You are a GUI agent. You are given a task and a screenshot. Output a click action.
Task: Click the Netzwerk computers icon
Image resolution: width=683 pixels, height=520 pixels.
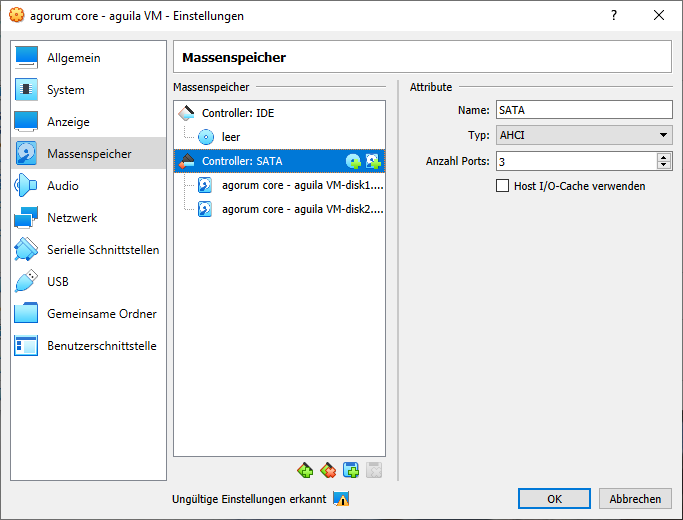click(26, 217)
